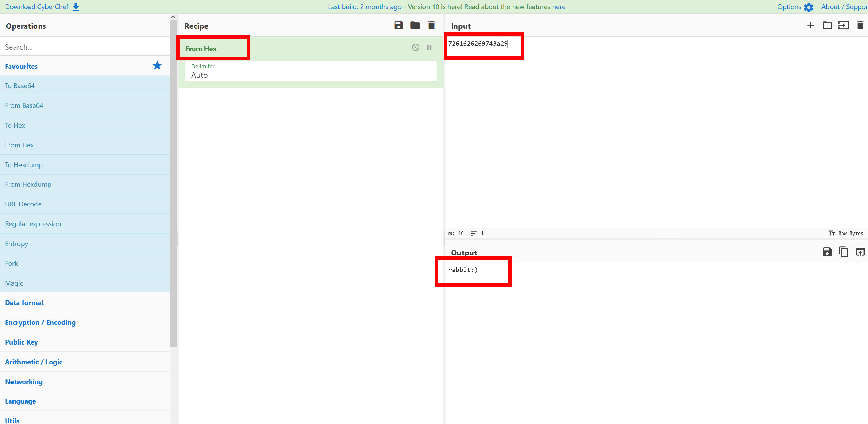868x424 pixels.
Task: Load a saved recipe folder icon
Action: [x=415, y=25]
